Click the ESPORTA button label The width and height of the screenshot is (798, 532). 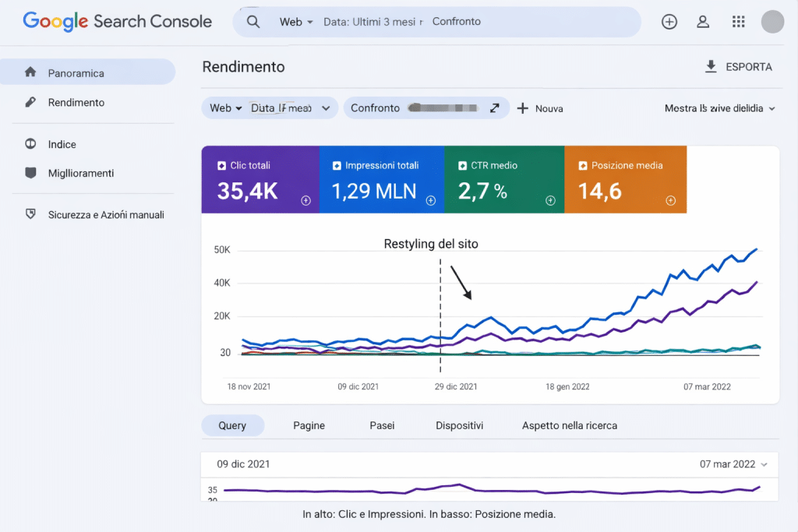pyautogui.click(x=749, y=67)
